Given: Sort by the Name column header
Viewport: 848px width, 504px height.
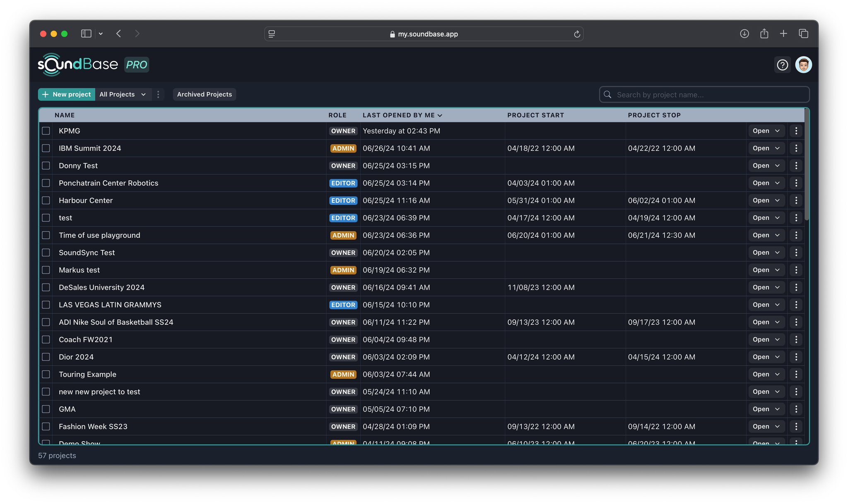Looking at the screenshot, I should 65,115.
